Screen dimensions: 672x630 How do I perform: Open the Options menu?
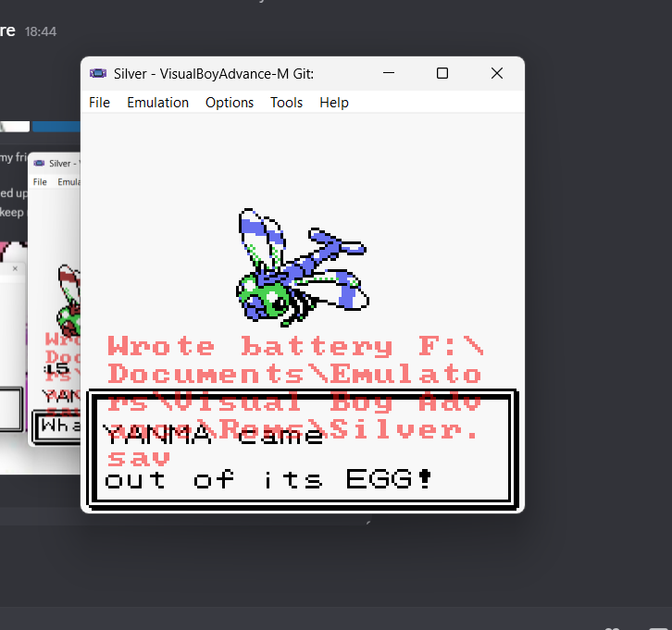(x=230, y=103)
